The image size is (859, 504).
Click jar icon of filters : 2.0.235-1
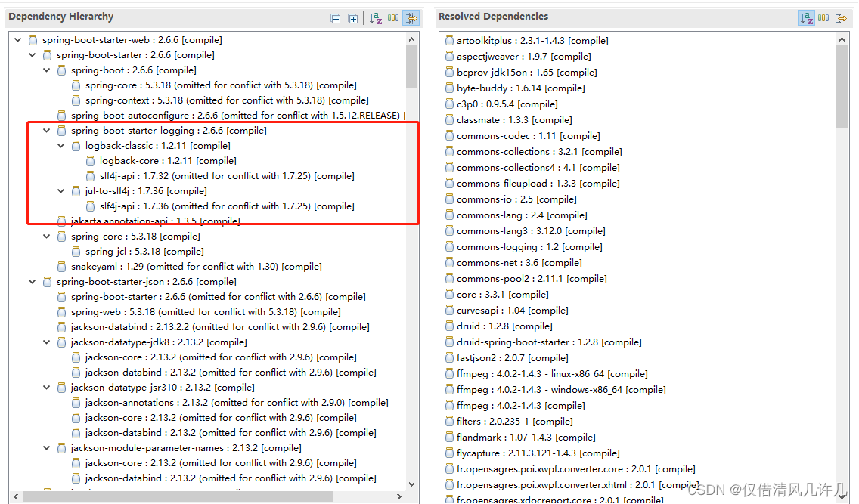[450, 422]
